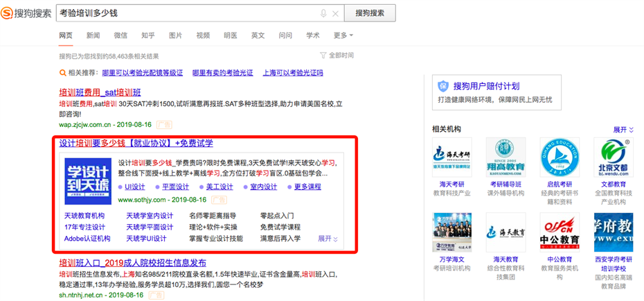The image size is (644, 301).
Task: Click the 搜狗搜索 search button
Action: pos(370,13)
